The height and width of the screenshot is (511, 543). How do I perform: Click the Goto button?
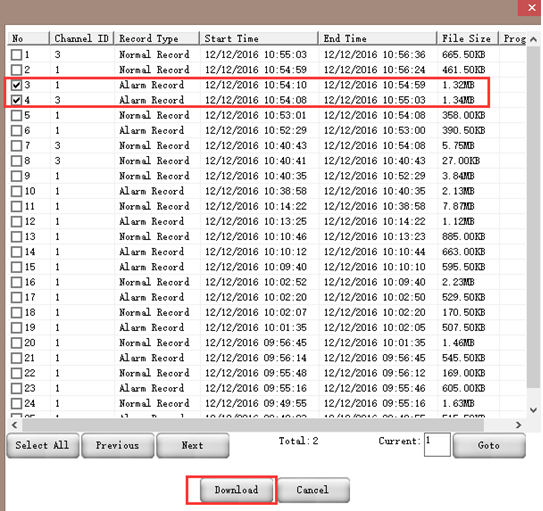tap(489, 445)
